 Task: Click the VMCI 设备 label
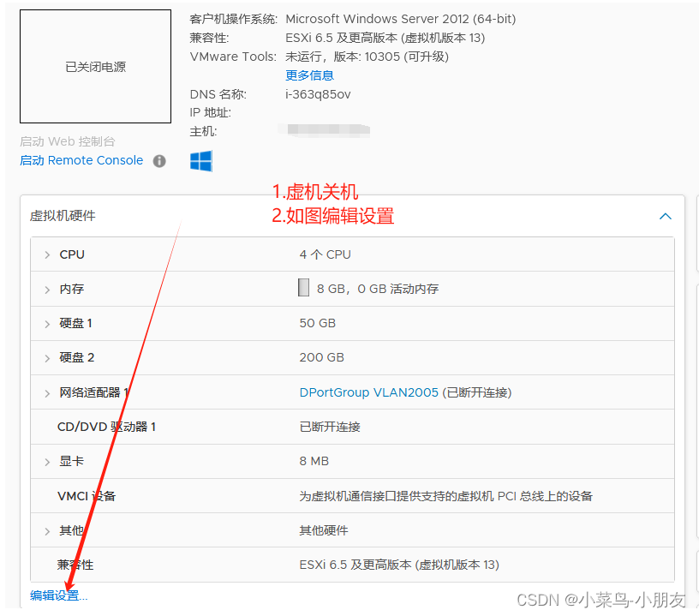click(87, 496)
